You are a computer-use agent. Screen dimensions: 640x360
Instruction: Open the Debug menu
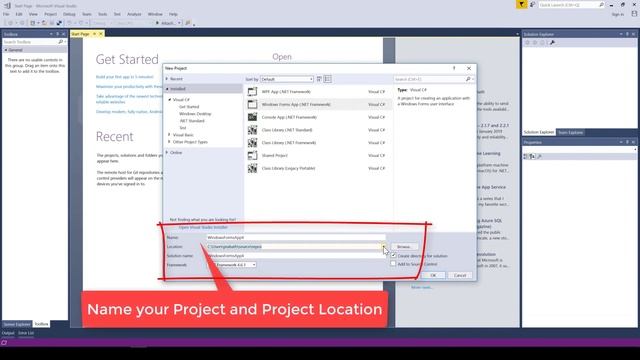[69, 14]
